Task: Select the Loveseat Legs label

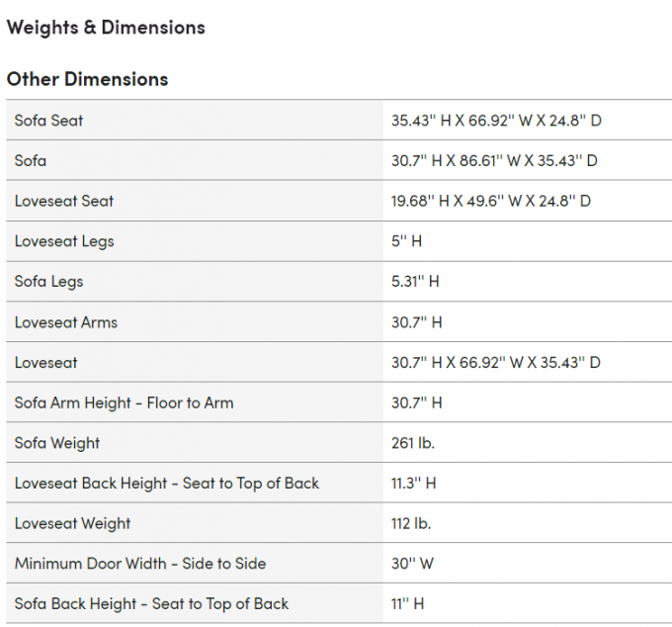Action: 64,241
